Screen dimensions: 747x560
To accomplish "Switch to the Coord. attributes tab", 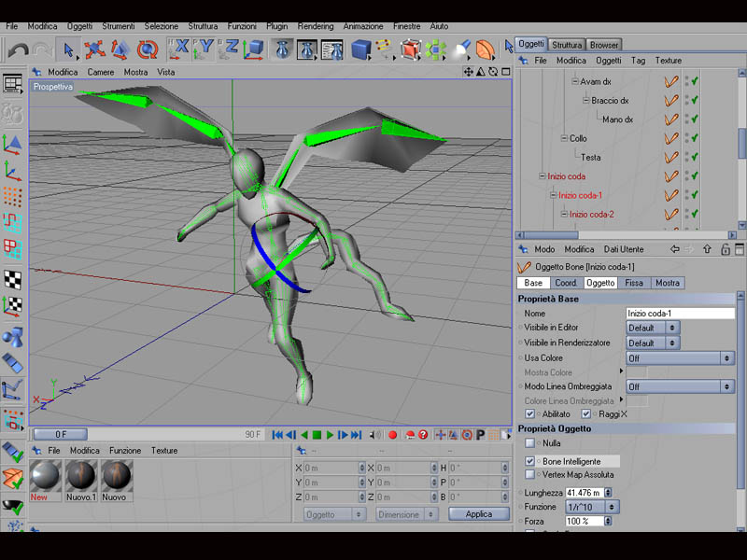I will 565,283.
